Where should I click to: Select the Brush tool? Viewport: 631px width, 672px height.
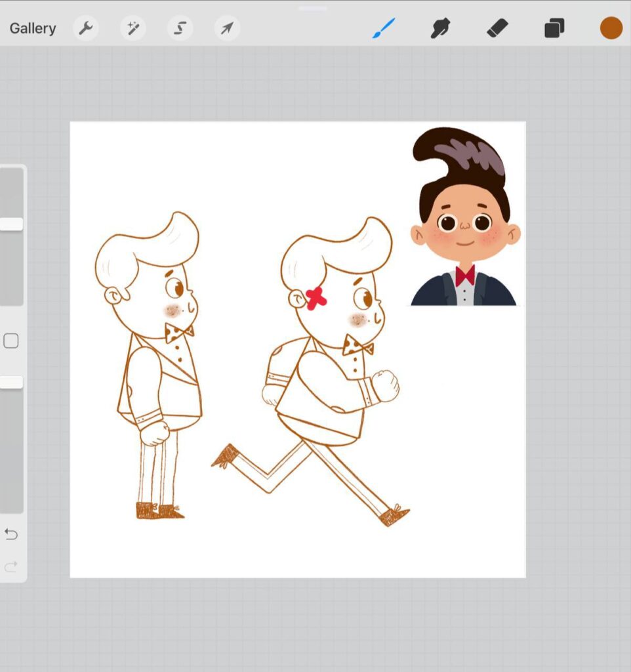(384, 28)
